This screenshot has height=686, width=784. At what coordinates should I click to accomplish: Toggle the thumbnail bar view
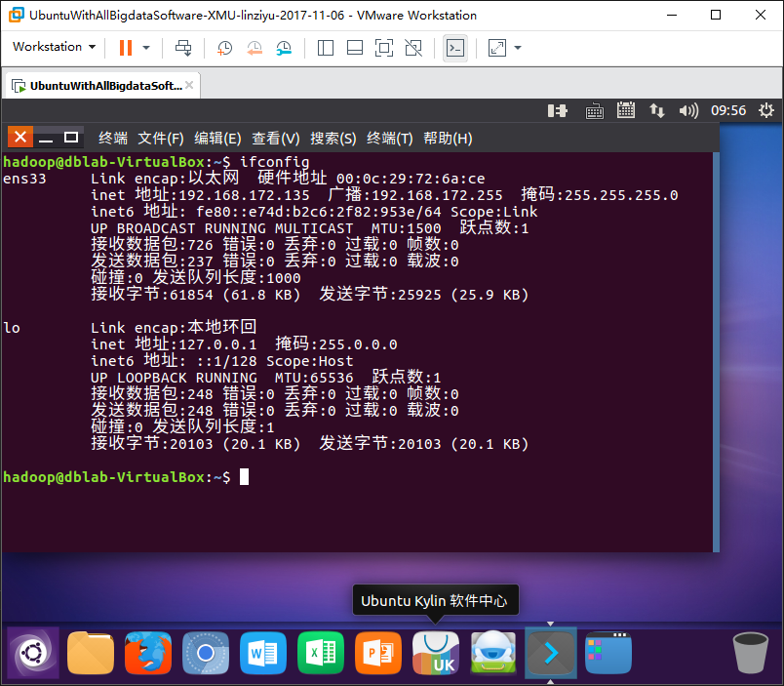355,48
